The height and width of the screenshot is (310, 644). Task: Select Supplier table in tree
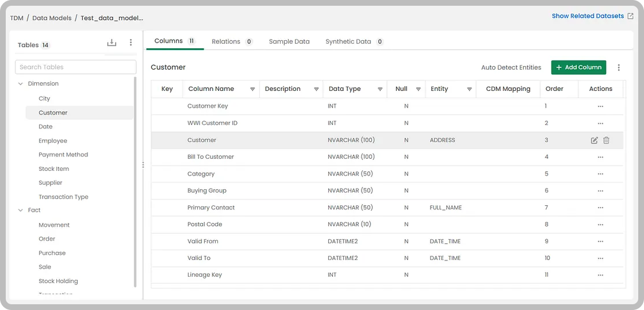[x=51, y=183]
